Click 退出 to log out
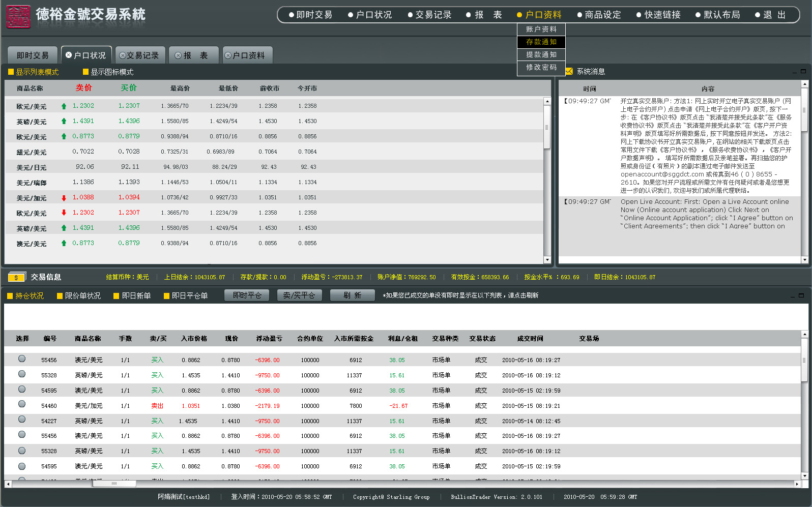This screenshot has width=812, height=507. 770,15
